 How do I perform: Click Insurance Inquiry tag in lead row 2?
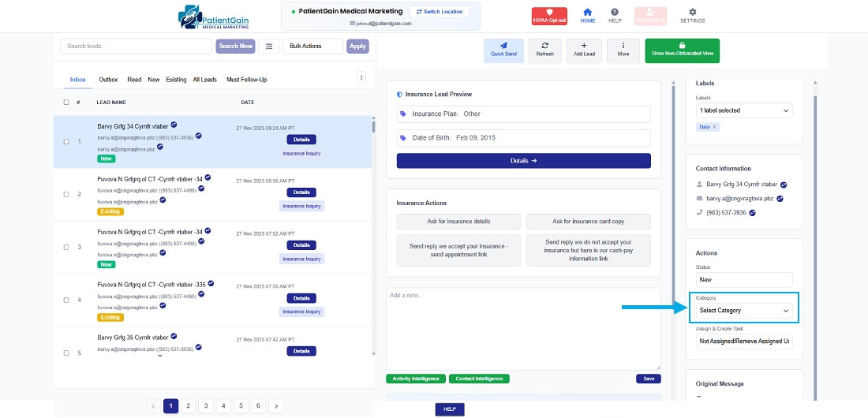[301, 206]
